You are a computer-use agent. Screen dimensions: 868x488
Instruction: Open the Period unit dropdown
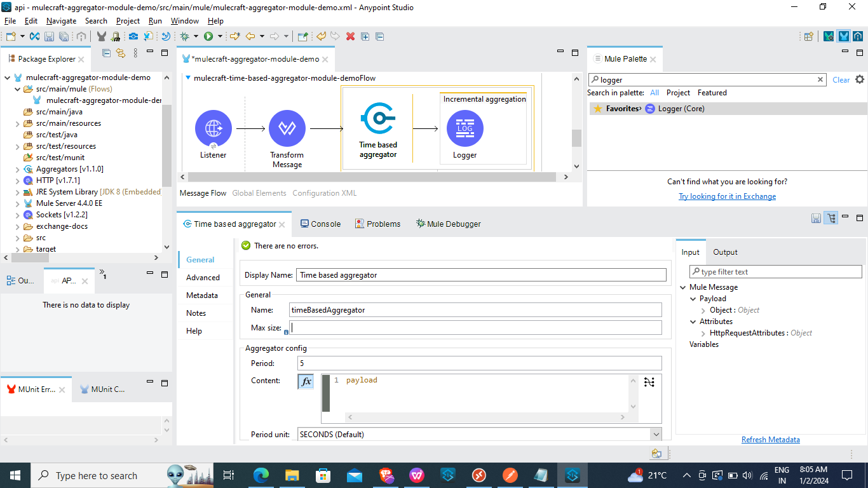[656, 434]
